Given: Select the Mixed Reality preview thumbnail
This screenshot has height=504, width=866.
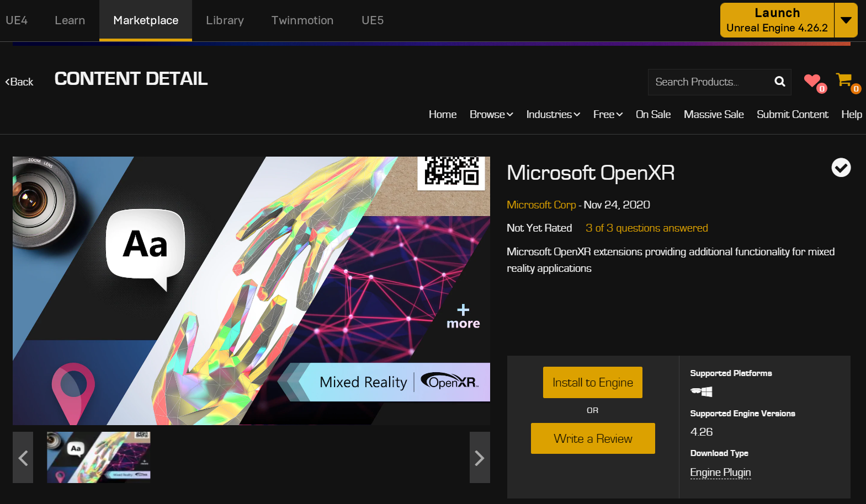Looking at the screenshot, I should click(x=98, y=457).
